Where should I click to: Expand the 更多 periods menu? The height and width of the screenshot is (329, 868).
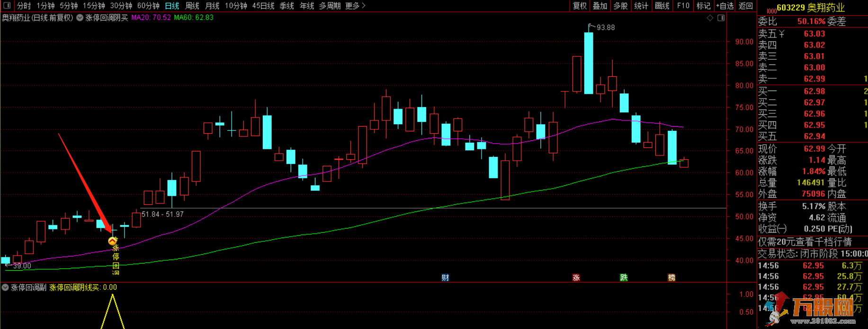355,6
